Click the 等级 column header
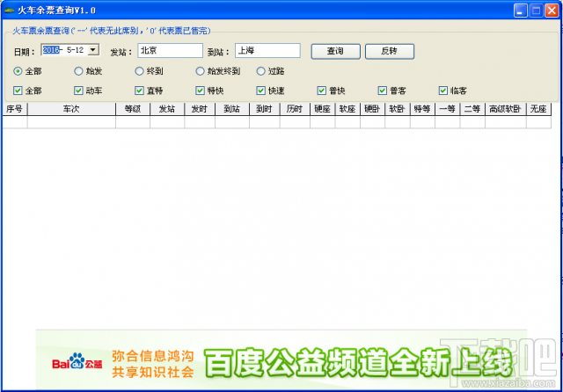Screen dimensions: 563x392 click(133, 109)
